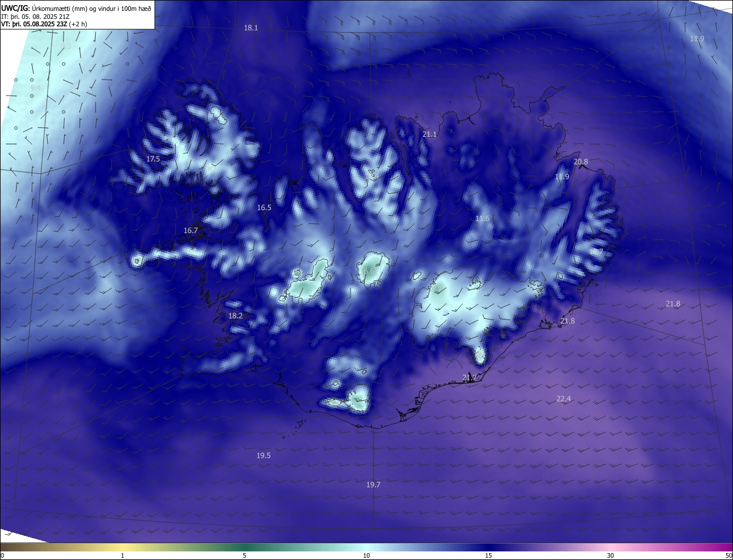Screen dimensions: 733x560
Task: Click the '50' label on the color scale
Action: pyautogui.click(x=728, y=555)
